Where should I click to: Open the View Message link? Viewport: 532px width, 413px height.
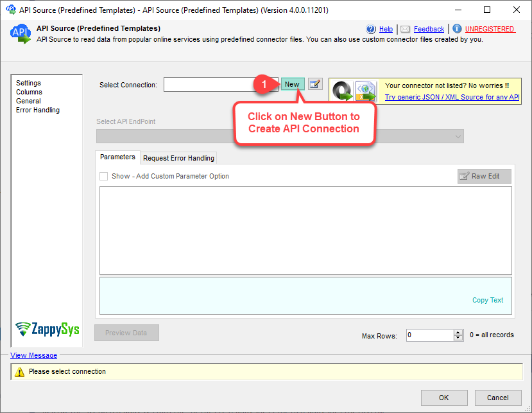pyautogui.click(x=33, y=355)
